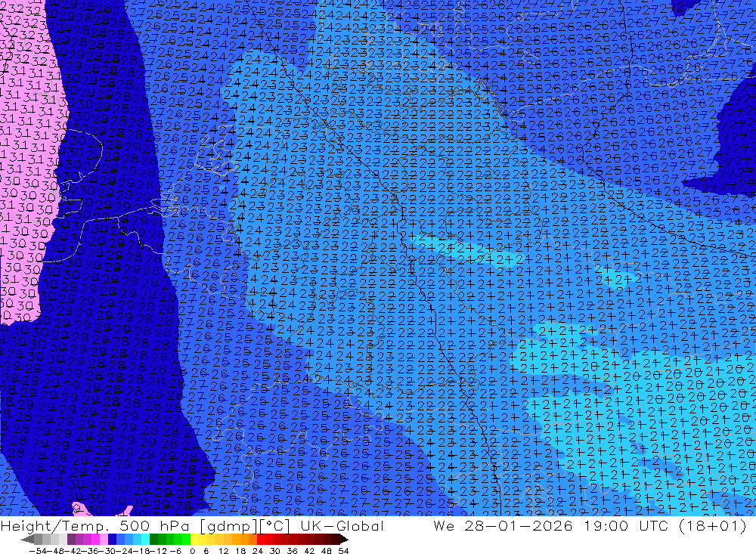
Task: Click the "We 28-01-2026 19:00 UTC (18+01)" timestamp
Action: pos(590,525)
